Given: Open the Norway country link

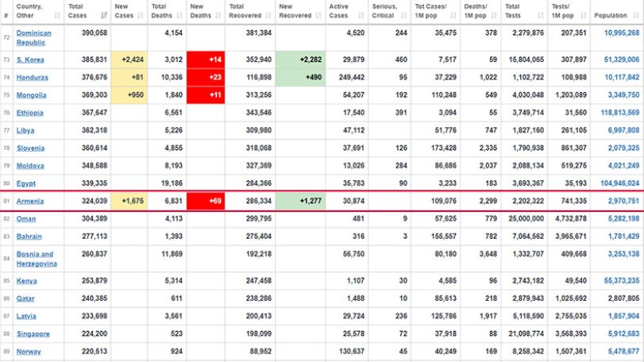Looking at the screenshot, I should (x=29, y=352).
